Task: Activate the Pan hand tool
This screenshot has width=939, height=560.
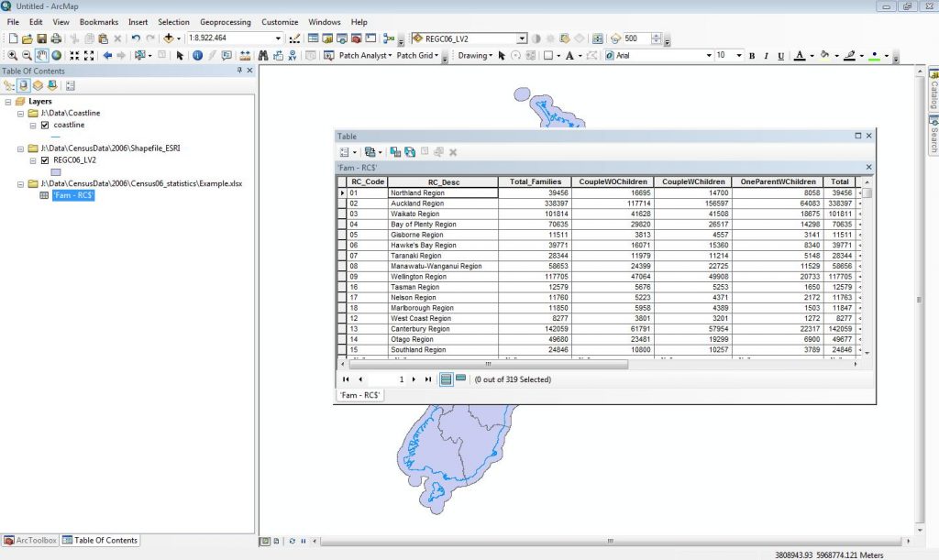Action: click(41, 56)
